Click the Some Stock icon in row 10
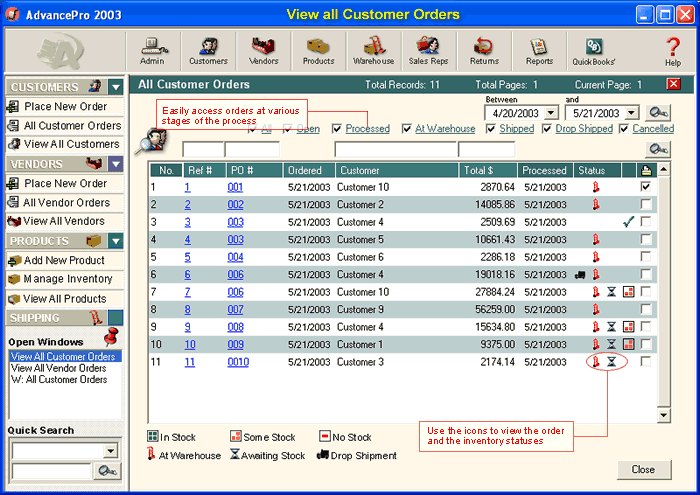Image resolution: width=700 pixels, height=495 pixels. click(x=629, y=344)
